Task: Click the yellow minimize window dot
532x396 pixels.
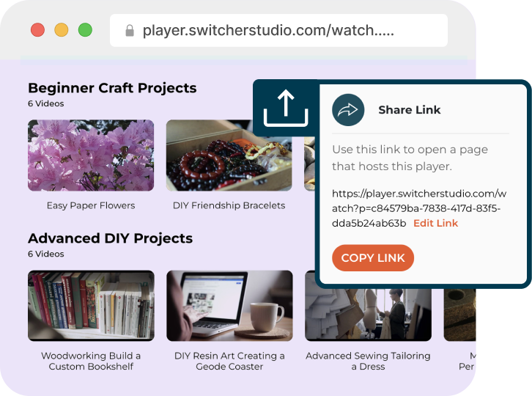Action: coord(62,30)
